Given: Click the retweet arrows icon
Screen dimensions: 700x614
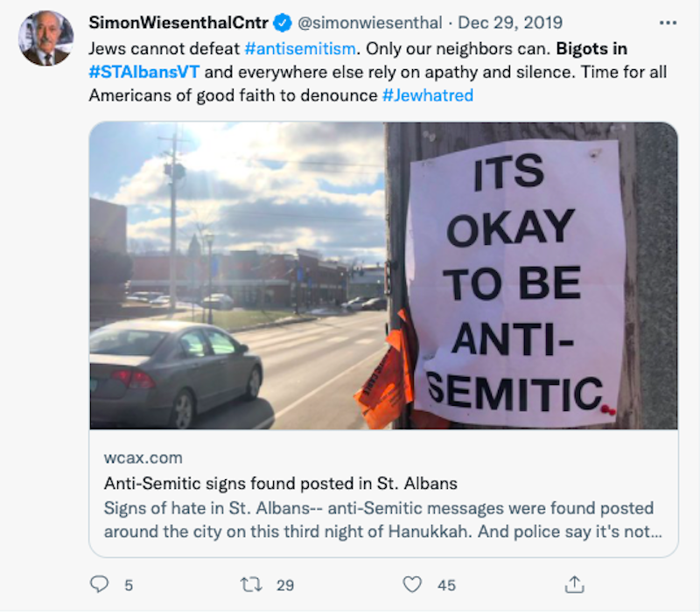Looking at the screenshot, I should click(251, 584).
